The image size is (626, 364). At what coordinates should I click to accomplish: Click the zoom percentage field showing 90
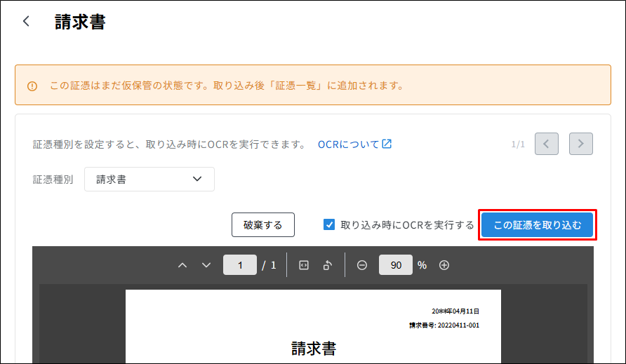[x=396, y=265]
